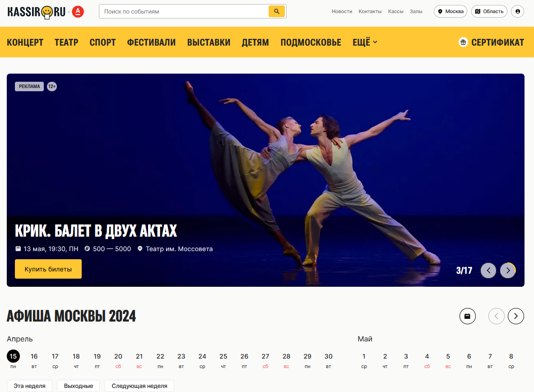
Task: Open the gift Сертификат page
Action: tap(491, 42)
